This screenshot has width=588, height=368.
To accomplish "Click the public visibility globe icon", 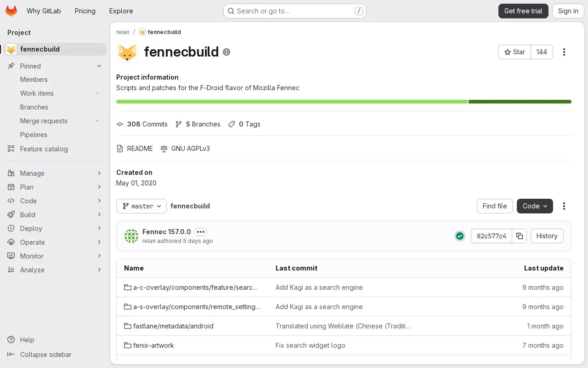I will [226, 52].
